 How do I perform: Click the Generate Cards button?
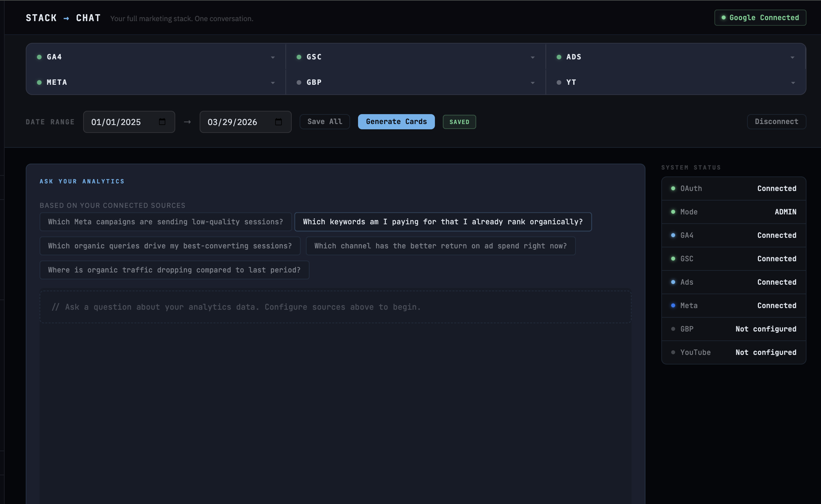click(396, 122)
